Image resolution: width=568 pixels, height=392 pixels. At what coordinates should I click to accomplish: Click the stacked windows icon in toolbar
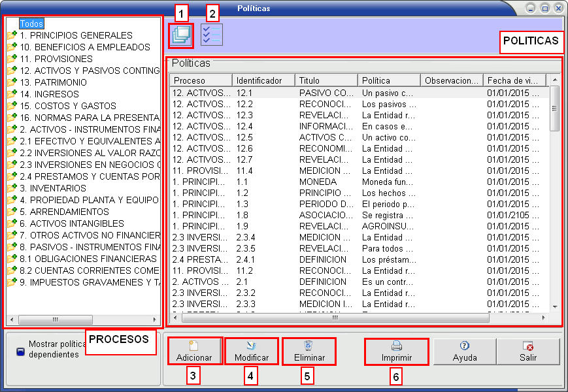[180, 35]
